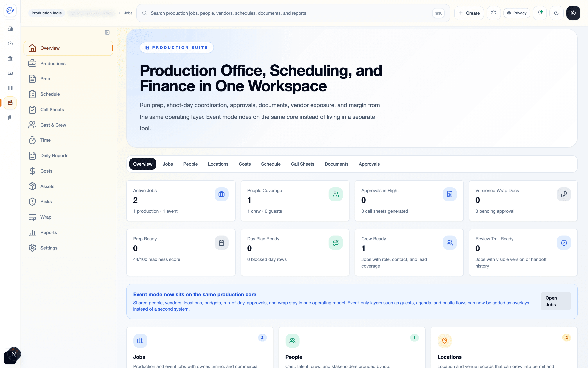The width and height of the screenshot is (588, 368).
Task: Click the Costs dollar icon
Action: pyautogui.click(x=32, y=171)
